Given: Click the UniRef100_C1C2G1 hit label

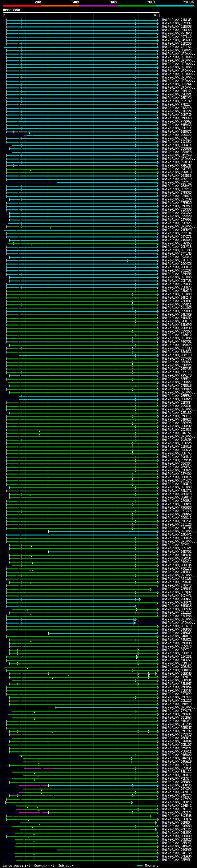Looking at the screenshot, I should 177,521.
